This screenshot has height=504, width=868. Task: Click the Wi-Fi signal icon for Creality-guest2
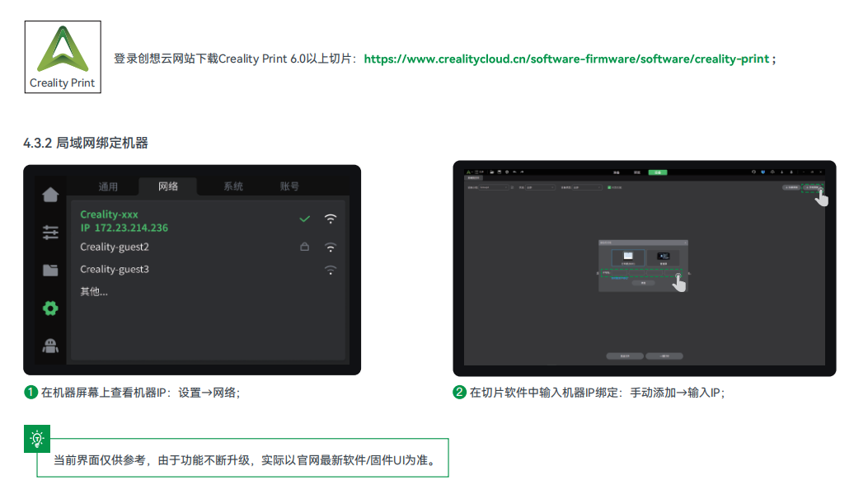[x=331, y=247]
